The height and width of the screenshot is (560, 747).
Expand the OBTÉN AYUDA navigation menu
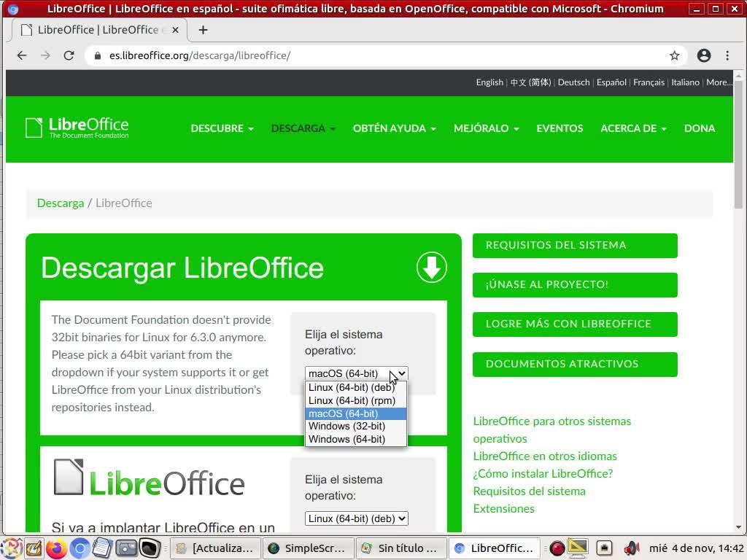[395, 128]
